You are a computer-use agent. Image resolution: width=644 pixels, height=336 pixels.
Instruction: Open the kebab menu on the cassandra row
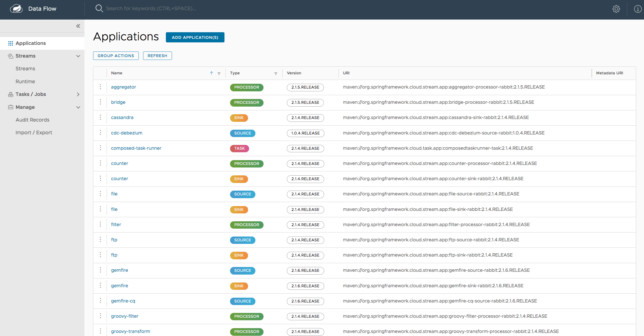[x=100, y=117]
